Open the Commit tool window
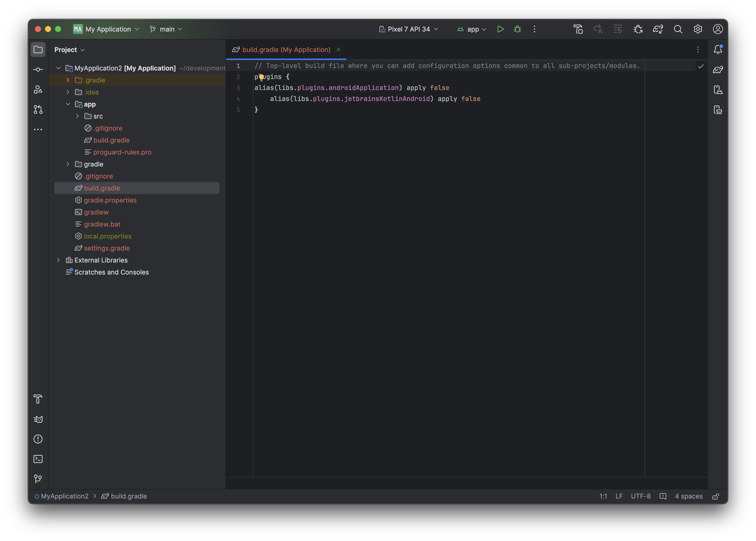This screenshot has width=756, height=541. [x=38, y=69]
